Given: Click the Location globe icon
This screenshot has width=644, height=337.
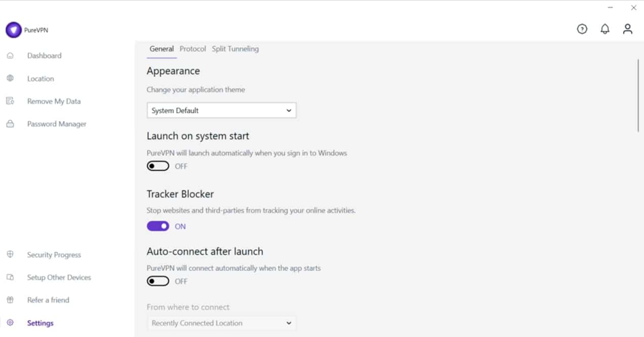Looking at the screenshot, I should pyautogui.click(x=10, y=78).
